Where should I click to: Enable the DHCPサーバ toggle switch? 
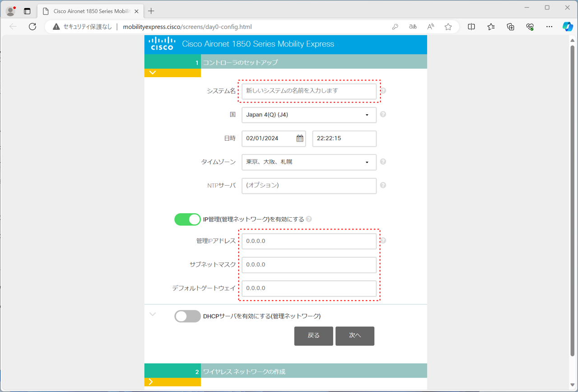tap(187, 316)
